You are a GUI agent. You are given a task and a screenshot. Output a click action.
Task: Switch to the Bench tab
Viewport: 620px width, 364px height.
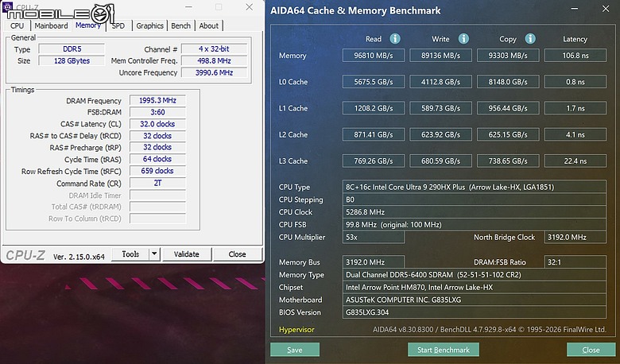(x=180, y=25)
